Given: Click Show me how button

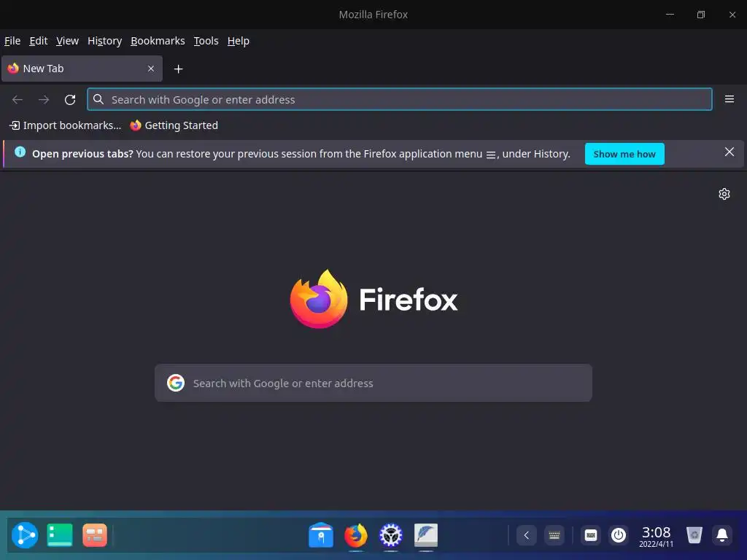Looking at the screenshot, I should [x=624, y=154].
